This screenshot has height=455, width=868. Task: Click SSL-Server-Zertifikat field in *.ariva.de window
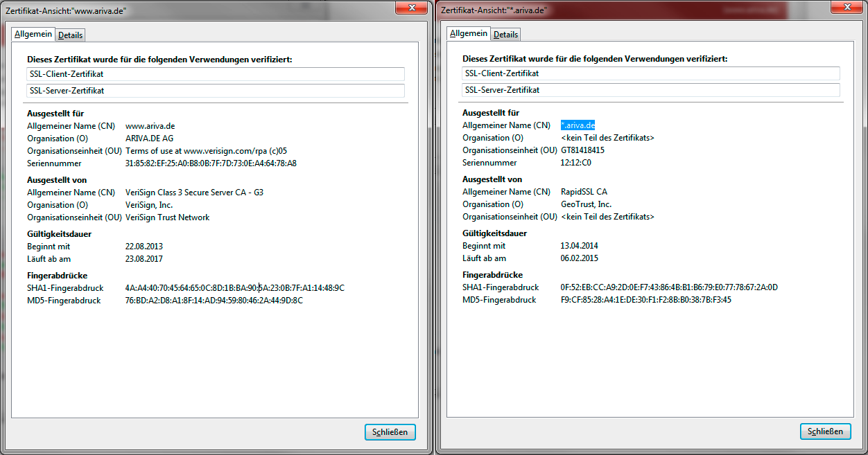651,90
